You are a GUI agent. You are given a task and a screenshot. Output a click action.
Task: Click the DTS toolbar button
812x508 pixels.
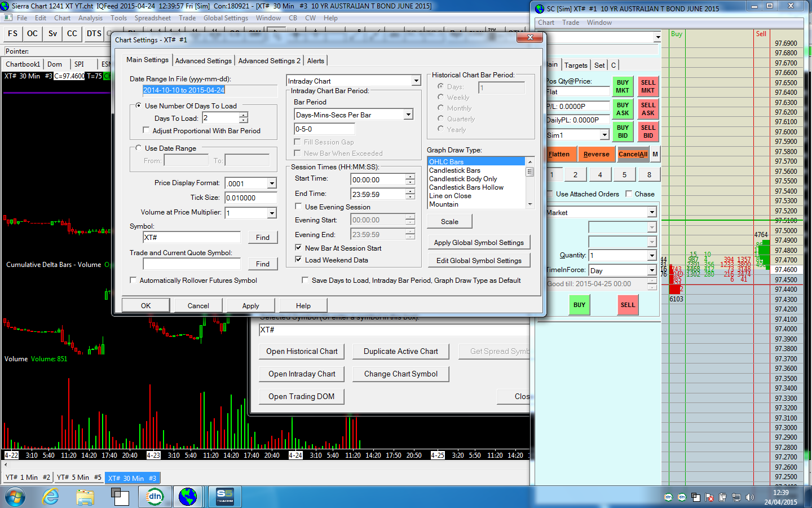(94, 33)
